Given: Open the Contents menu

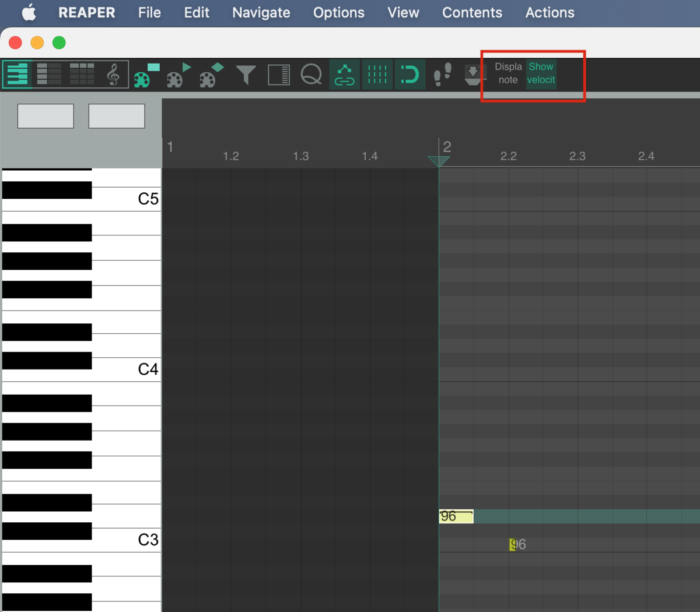Looking at the screenshot, I should click(472, 12).
